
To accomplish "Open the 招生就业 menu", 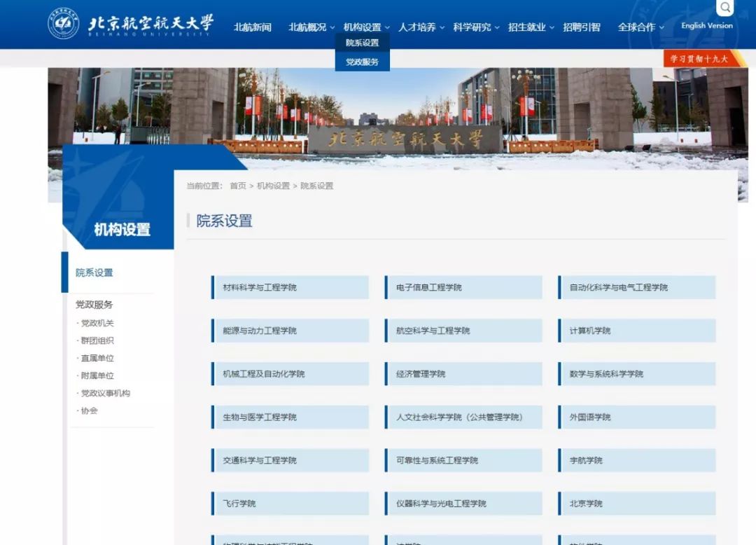I will point(526,27).
